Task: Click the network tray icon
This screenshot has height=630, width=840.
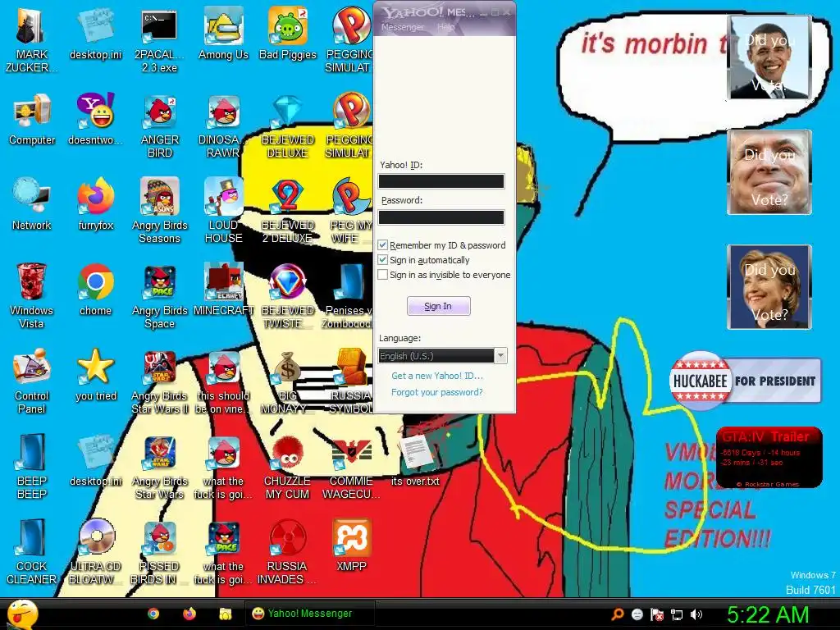Action: pyautogui.click(x=677, y=614)
